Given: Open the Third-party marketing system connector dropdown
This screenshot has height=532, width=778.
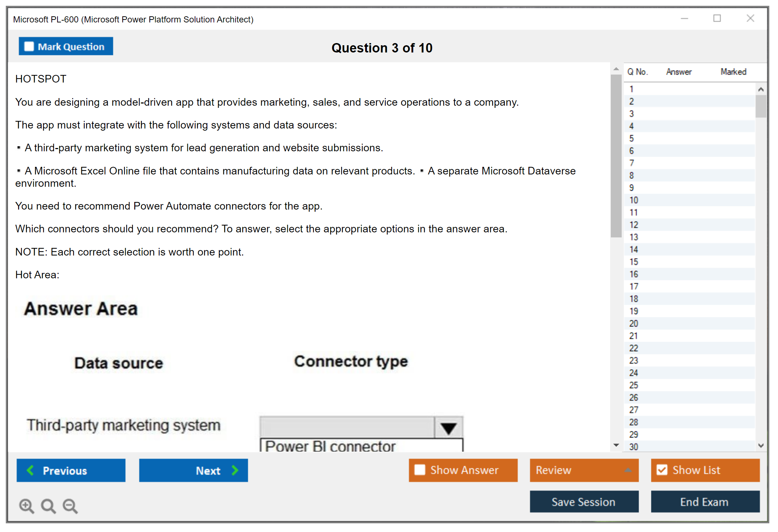Looking at the screenshot, I should (448, 428).
